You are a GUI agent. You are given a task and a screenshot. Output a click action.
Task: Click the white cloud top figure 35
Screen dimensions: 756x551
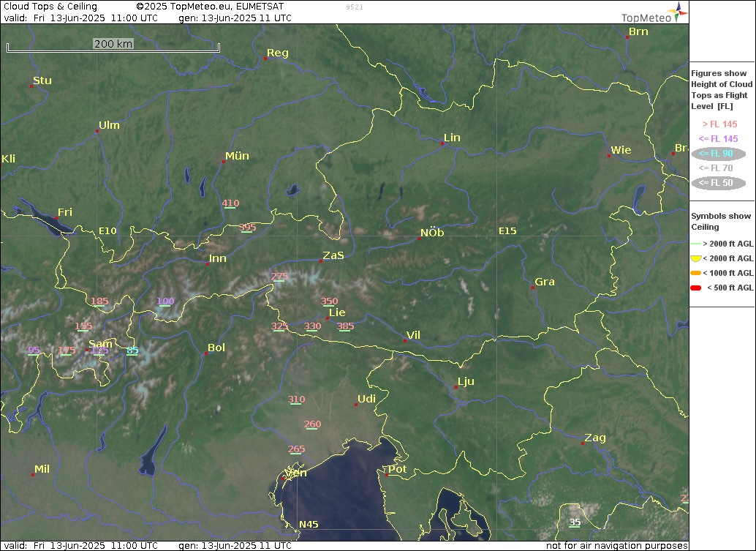[x=575, y=522]
